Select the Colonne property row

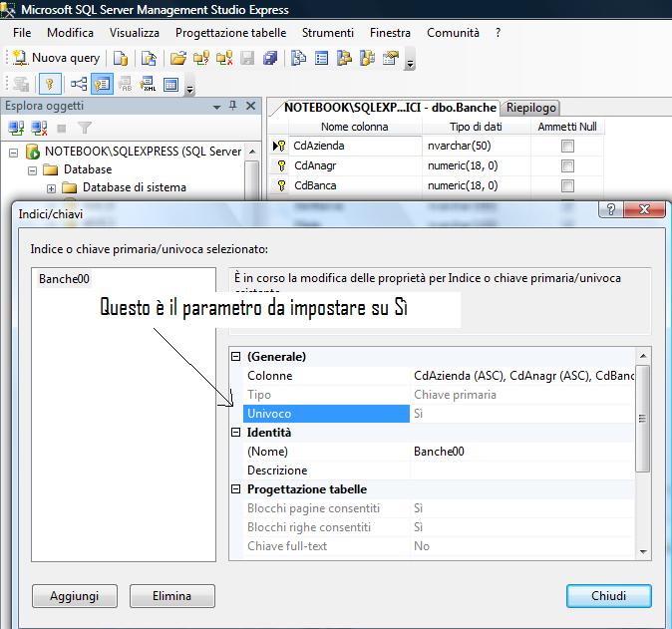[x=439, y=376]
